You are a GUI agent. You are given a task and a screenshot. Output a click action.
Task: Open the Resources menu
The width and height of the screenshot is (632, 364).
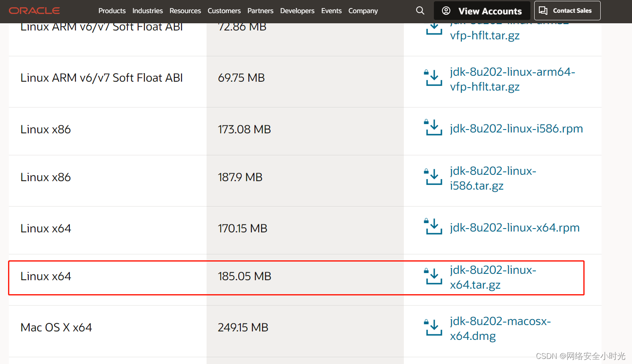click(x=185, y=11)
